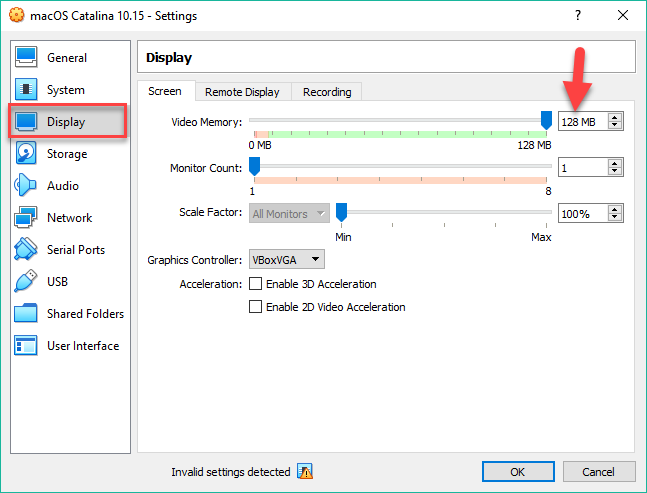
Task: Click the invalid settings warning icon
Action: [x=305, y=472]
